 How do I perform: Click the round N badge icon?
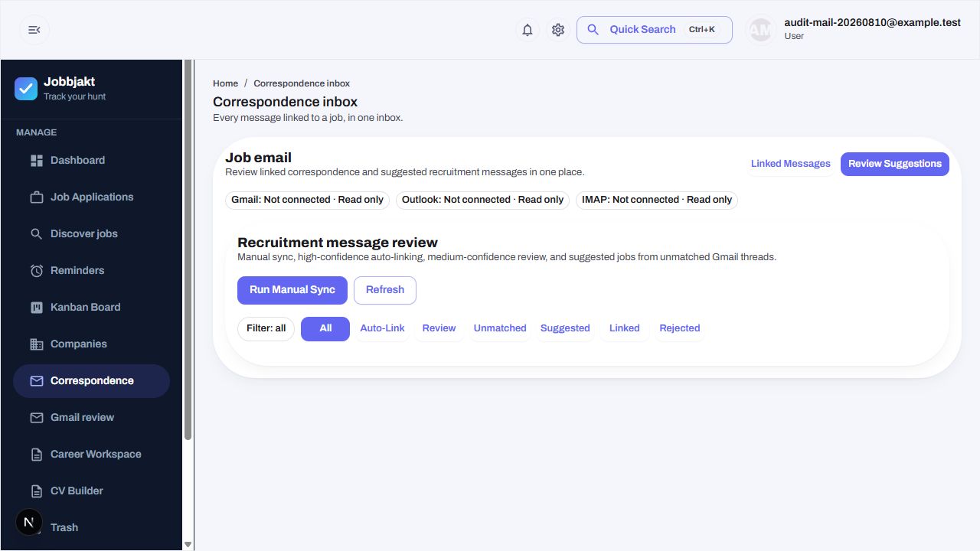[x=29, y=523]
